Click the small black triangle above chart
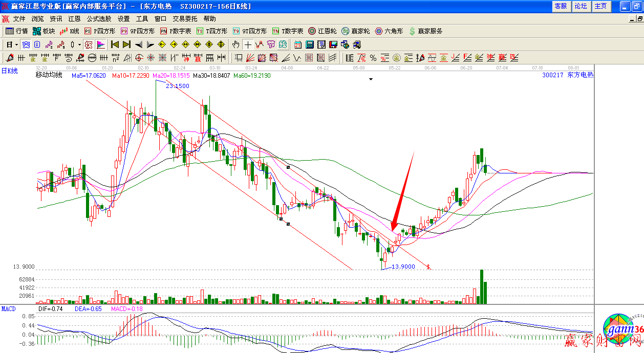This screenshot has width=644, height=353. point(371,79)
